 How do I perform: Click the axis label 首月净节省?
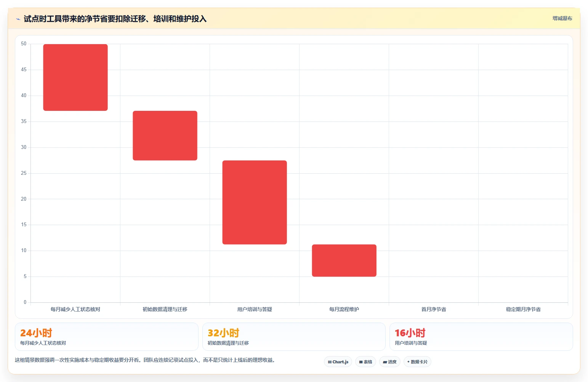click(x=434, y=309)
